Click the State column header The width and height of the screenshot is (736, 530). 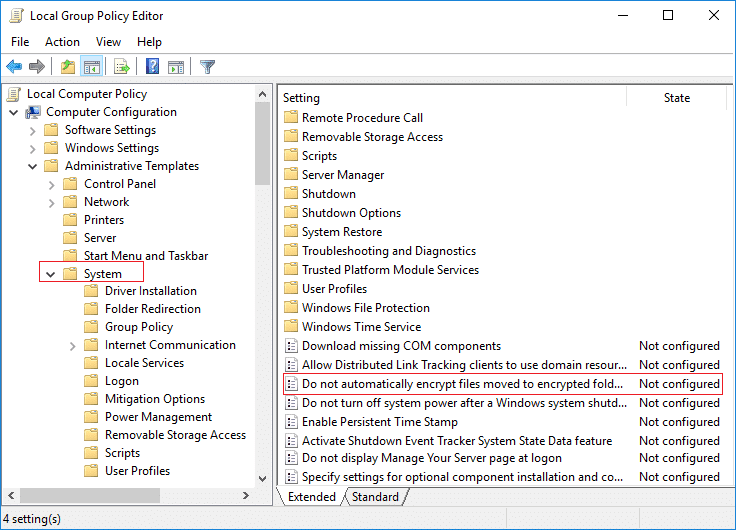pyautogui.click(x=676, y=98)
